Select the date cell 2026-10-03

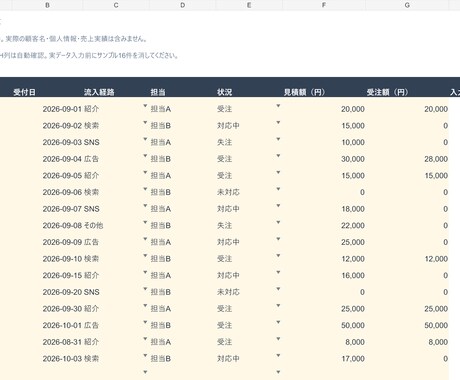click(47, 359)
